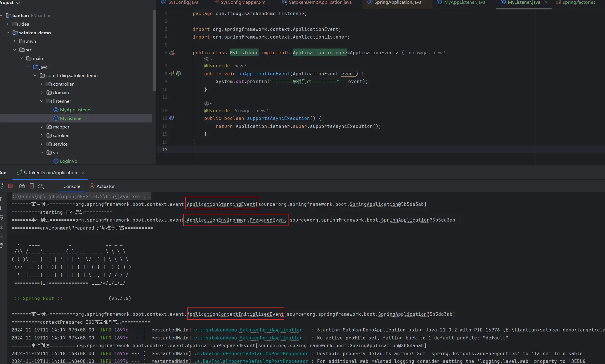Click the thread dump camera icon
The image size is (605, 364).
(22, 186)
